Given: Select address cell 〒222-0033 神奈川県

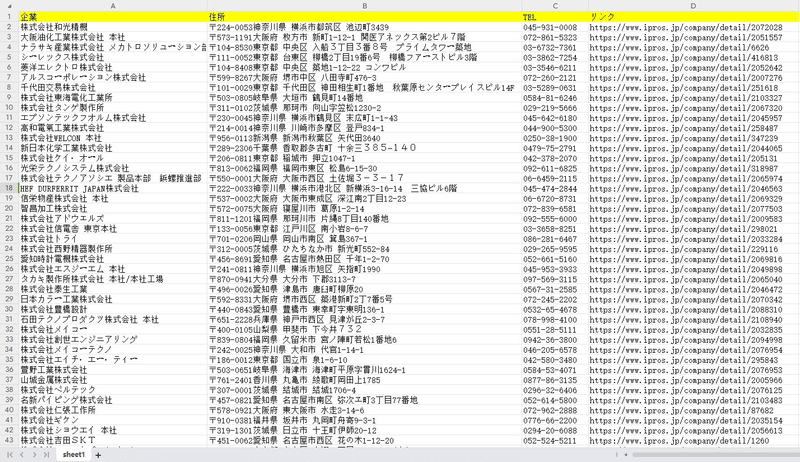Looking at the screenshot, I should (x=364, y=188).
